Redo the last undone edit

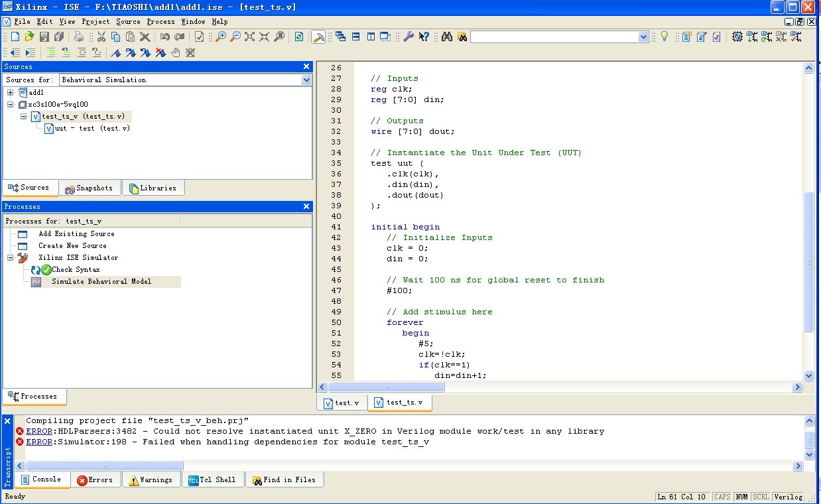(x=179, y=37)
